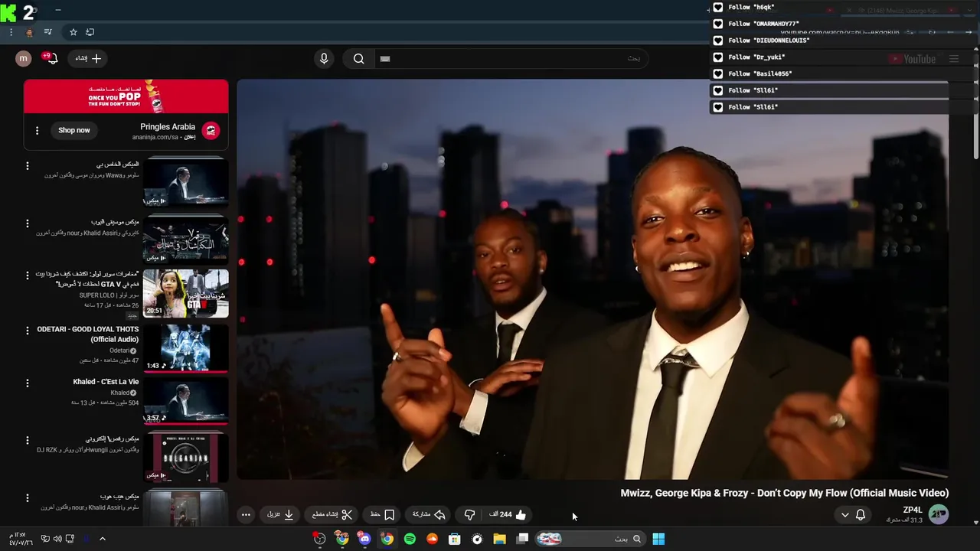
Task: Dislike the video with the thumbs-down icon
Action: (x=469, y=515)
